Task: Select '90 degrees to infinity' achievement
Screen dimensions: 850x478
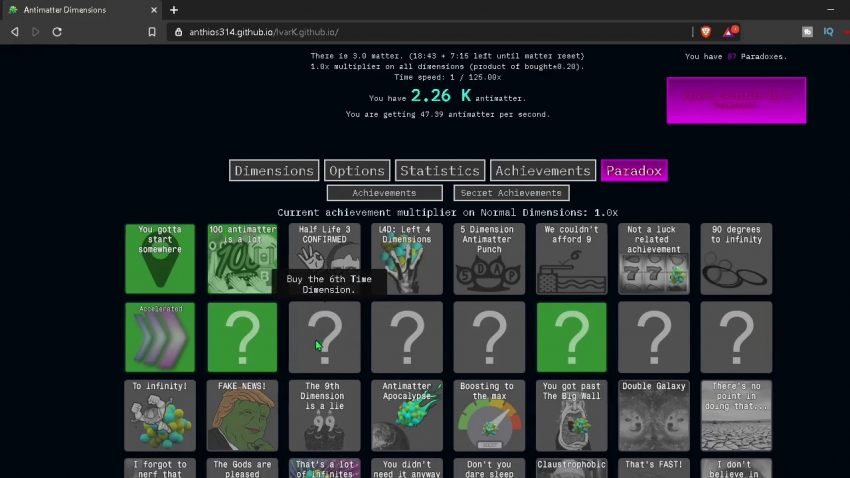Action: (736, 259)
